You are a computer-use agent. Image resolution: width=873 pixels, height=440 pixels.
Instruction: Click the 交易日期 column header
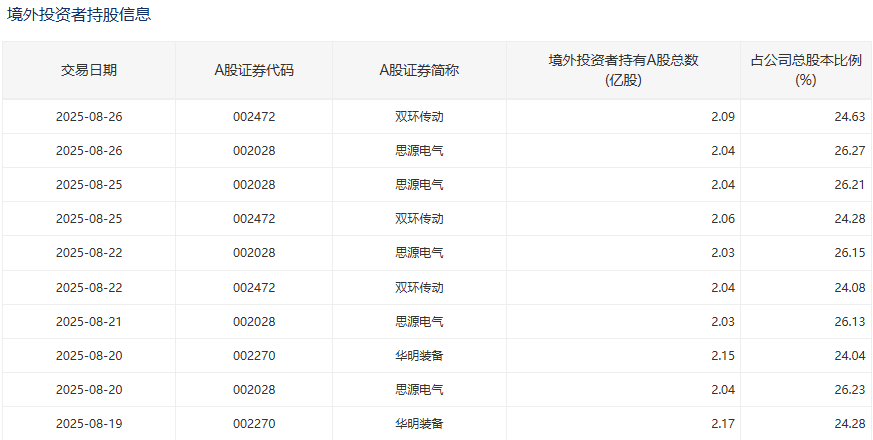(89, 70)
